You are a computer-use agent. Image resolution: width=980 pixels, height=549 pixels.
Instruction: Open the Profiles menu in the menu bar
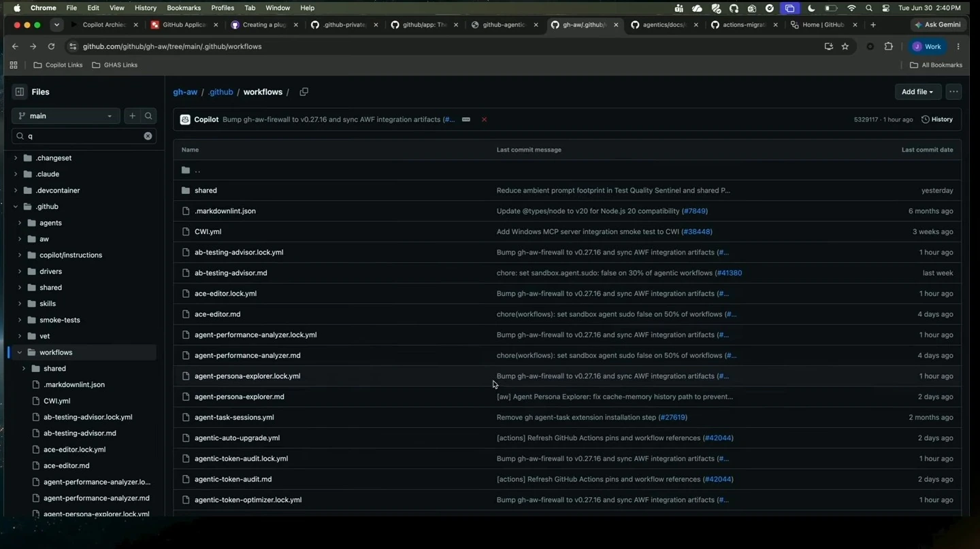pyautogui.click(x=223, y=8)
